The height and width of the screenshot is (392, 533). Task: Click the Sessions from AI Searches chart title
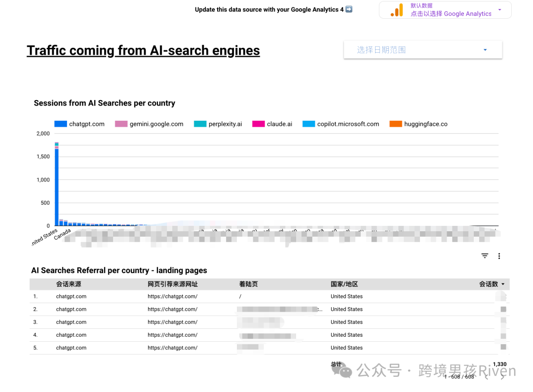coord(104,103)
